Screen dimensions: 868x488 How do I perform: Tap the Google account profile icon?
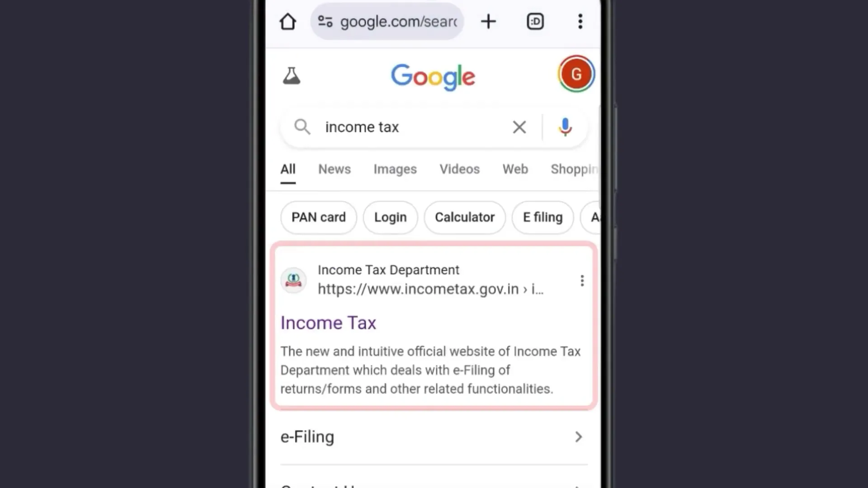coord(576,74)
